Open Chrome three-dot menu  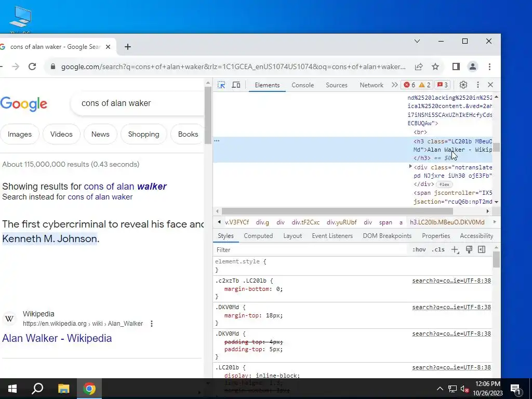coord(489,66)
